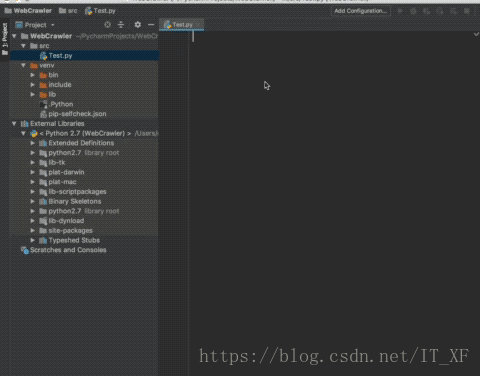The image size is (480, 376).
Task: Click the Profile toolbar icon
Action: click(440, 11)
